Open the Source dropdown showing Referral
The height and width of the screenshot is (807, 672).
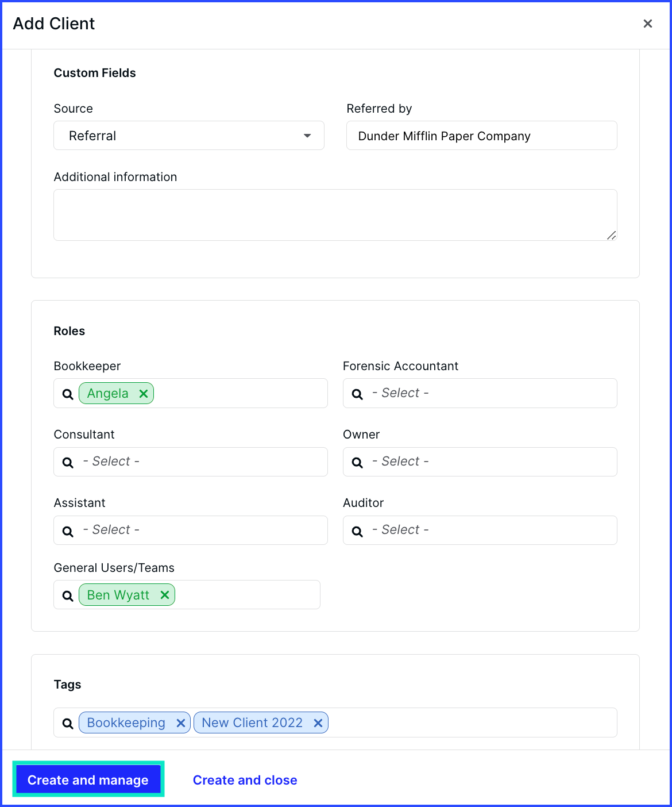(x=189, y=136)
